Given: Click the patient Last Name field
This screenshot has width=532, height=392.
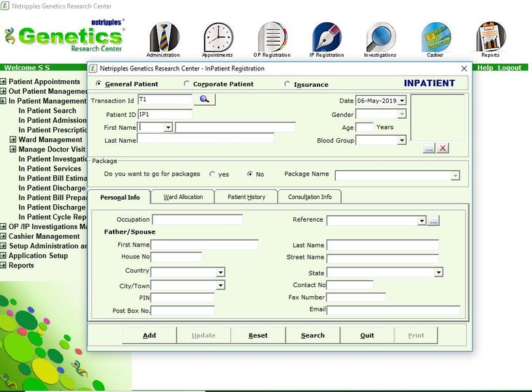Looking at the screenshot, I should tap(205, 138).
